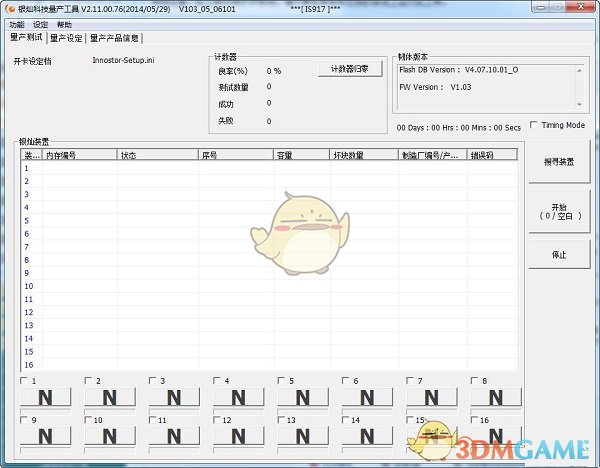Check the port 7 checkbox
Screen dimensions: 600x468
pos(410,380)
